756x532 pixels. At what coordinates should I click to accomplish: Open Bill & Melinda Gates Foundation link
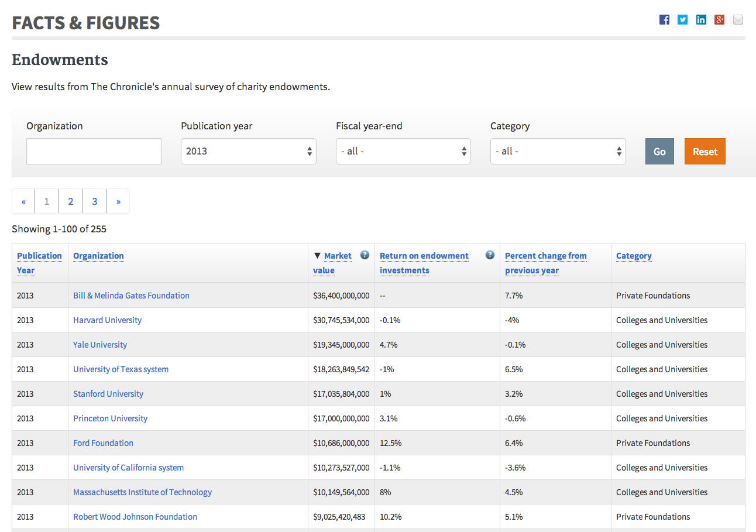pos(131,296)
